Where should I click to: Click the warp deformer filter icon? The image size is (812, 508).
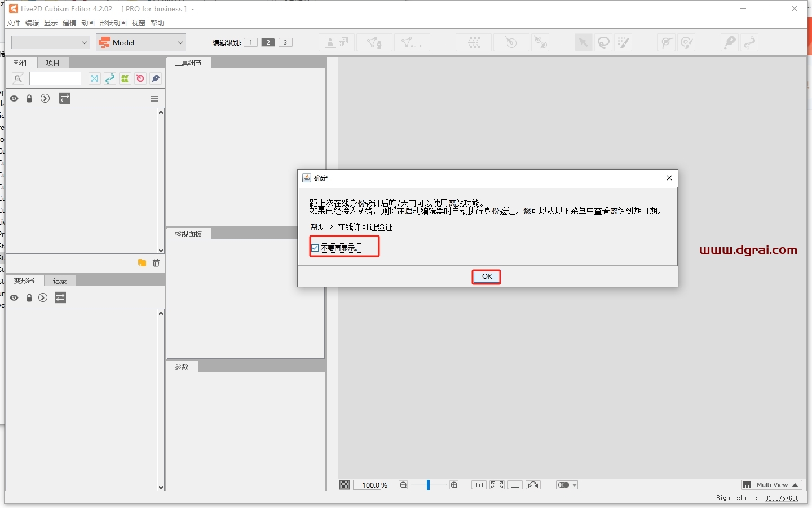click(95, 78)
